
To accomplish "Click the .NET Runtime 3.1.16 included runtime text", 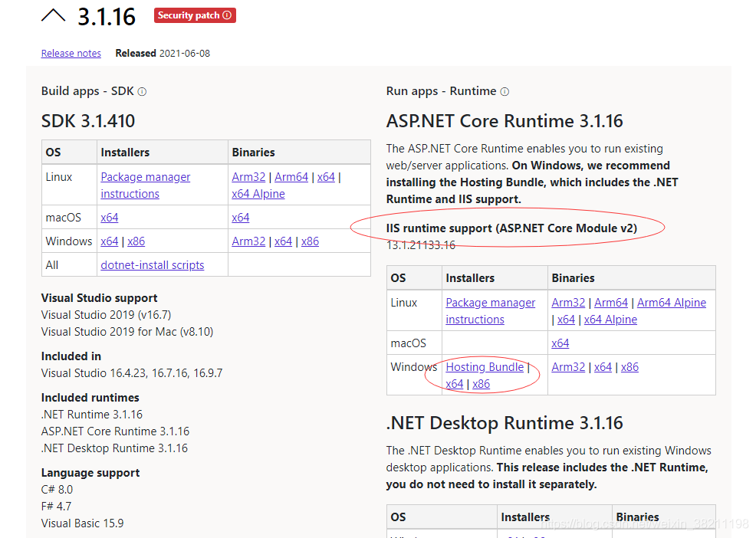I will pyautogui.click(x=91, y=415).
